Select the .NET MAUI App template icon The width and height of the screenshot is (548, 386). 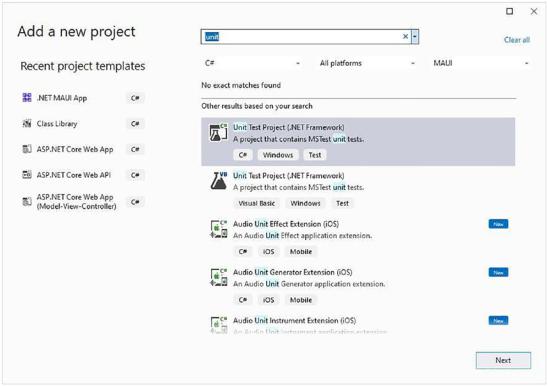coord(27,98)
